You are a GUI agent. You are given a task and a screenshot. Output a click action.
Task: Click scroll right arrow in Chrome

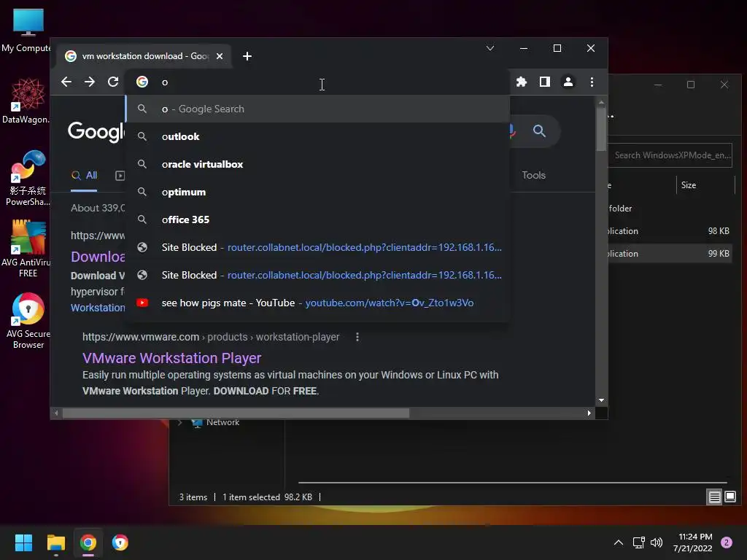pos(589,413)
